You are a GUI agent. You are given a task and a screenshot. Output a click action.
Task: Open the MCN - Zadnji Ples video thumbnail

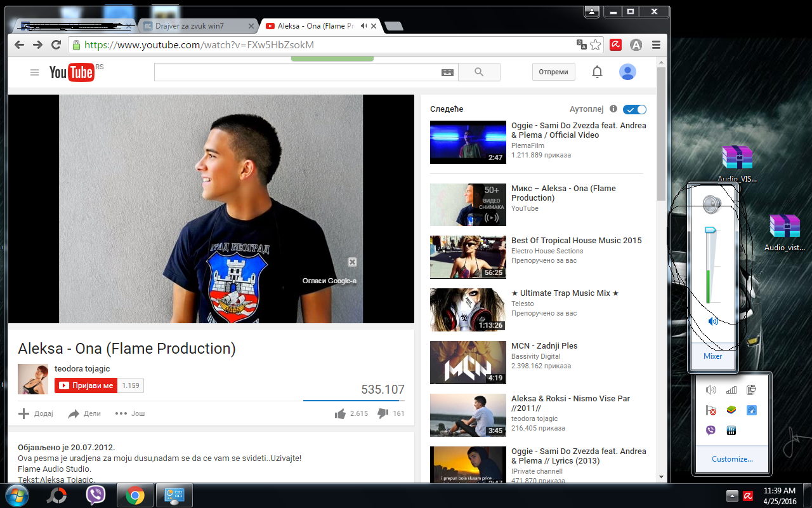coord(468,363)
